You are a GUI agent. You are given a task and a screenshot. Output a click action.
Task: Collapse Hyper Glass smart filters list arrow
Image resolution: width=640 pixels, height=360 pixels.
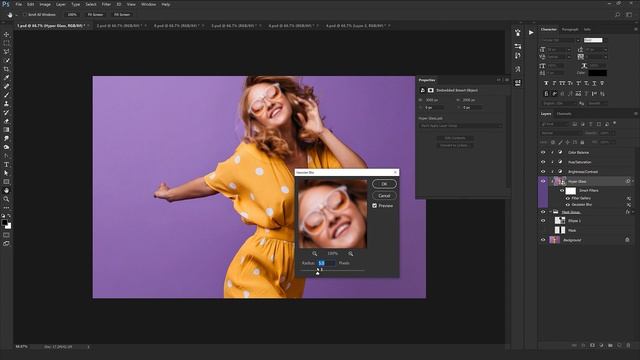pyautogui.click(x=633, y=181)
